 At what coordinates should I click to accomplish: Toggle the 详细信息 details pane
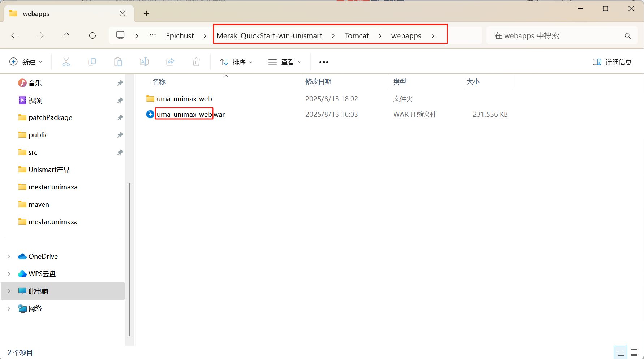coord(612,62)
